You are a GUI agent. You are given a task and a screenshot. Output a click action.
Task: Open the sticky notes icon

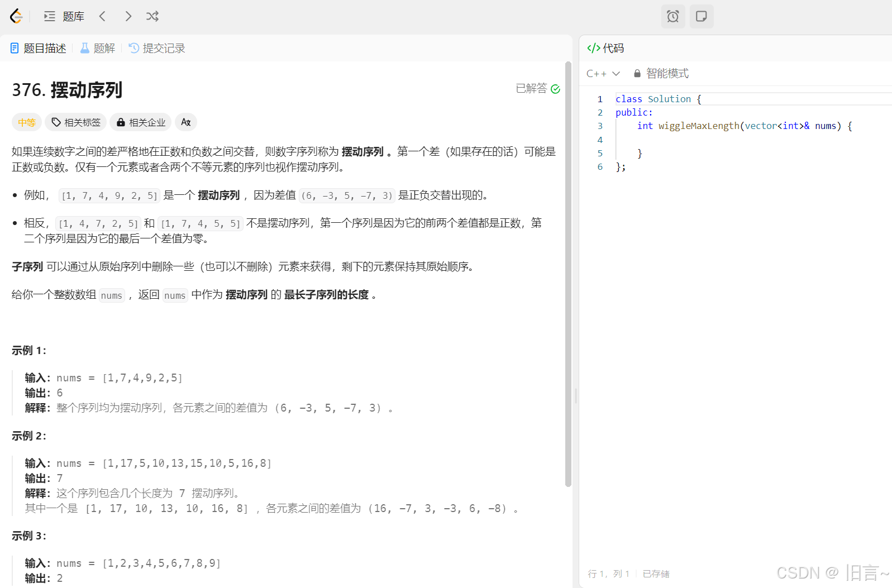pos(701,16)
